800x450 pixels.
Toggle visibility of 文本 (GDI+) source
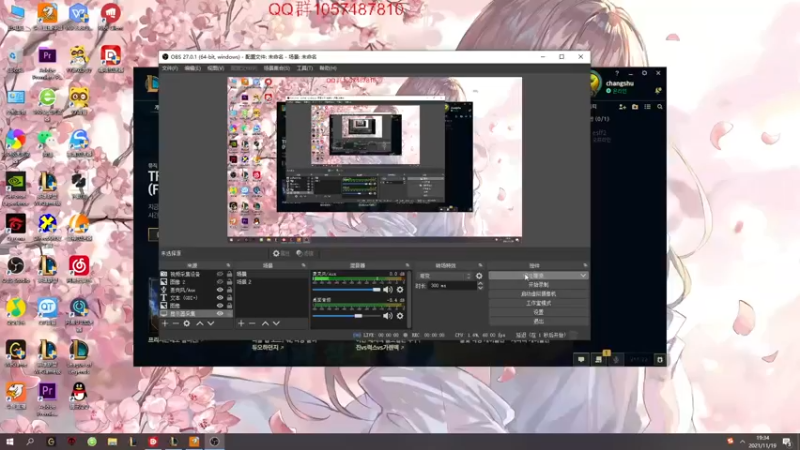point(220,297)
